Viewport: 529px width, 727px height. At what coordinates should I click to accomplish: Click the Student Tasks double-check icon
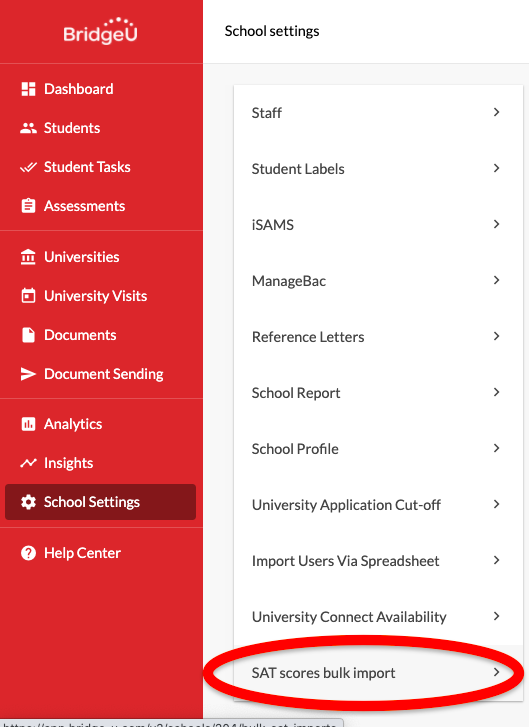28,167
